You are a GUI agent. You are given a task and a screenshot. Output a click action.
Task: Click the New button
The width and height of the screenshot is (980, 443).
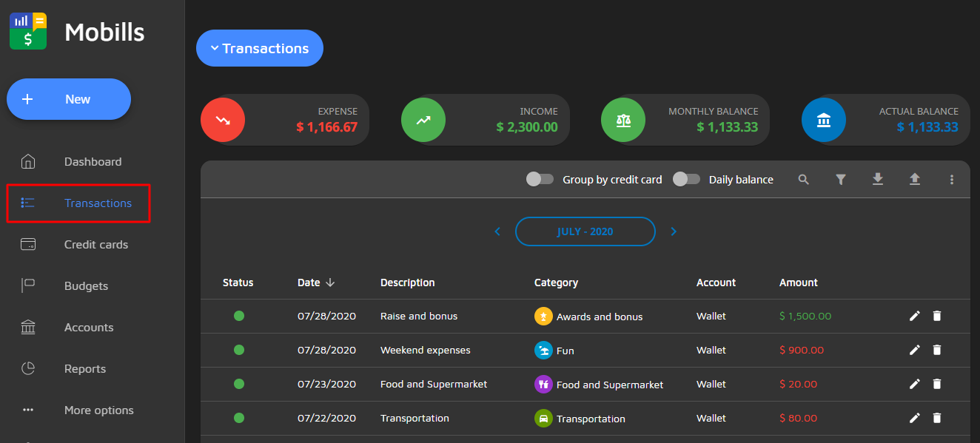[x=69, y=99]
